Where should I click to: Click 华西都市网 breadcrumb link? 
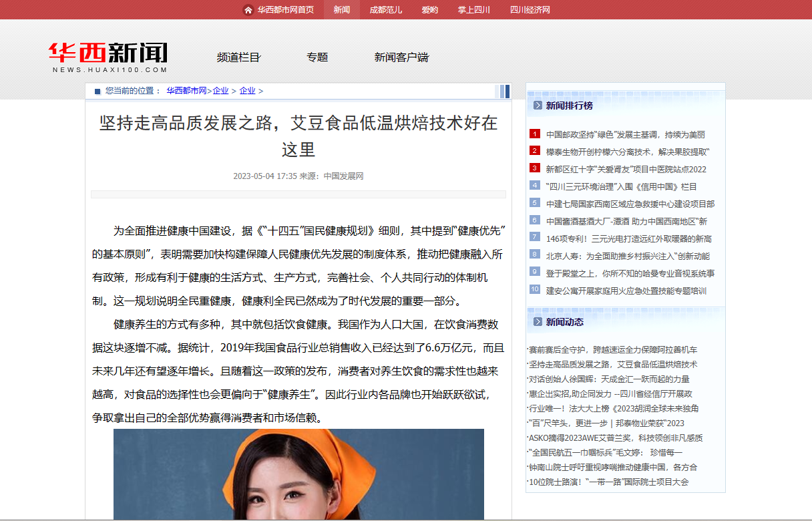(x=186, y=91)
